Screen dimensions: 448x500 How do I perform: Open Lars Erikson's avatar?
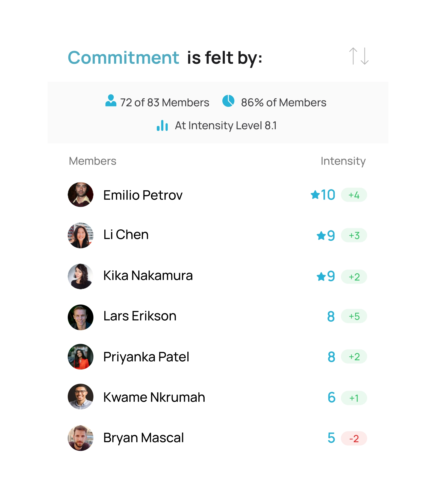click(81, 317)
